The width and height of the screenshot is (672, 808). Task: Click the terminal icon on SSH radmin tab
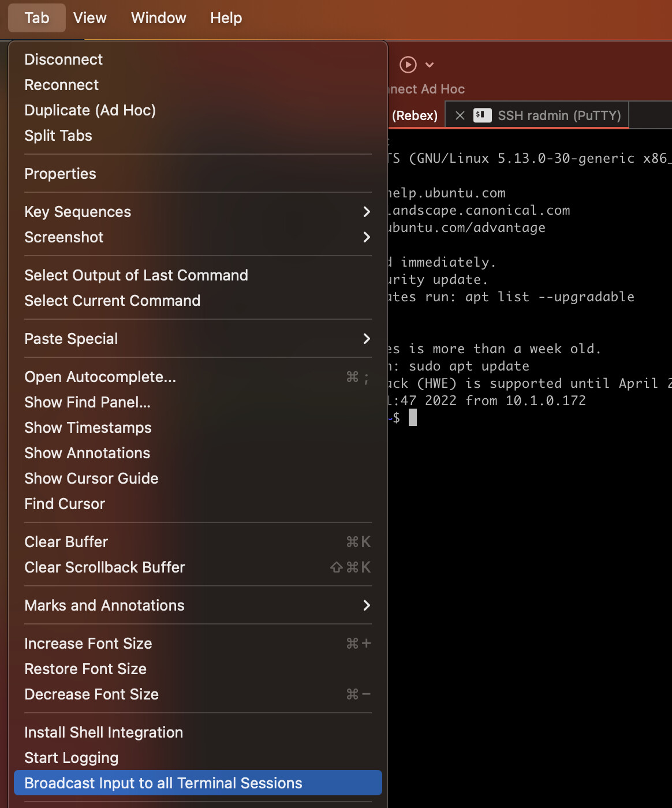pos(482,115)
